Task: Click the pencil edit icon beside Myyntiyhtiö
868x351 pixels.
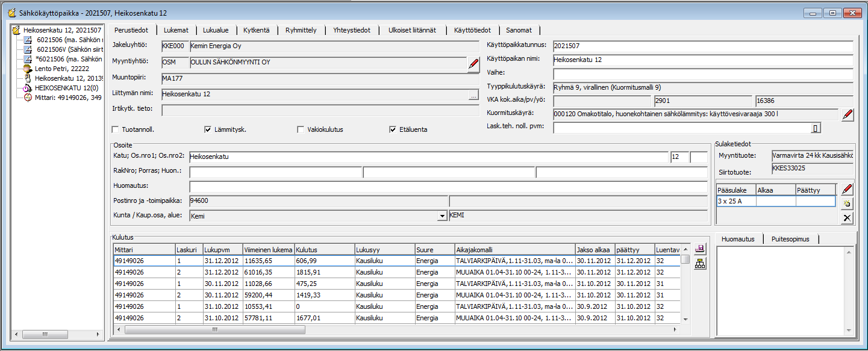Action: tap(473, 65)
